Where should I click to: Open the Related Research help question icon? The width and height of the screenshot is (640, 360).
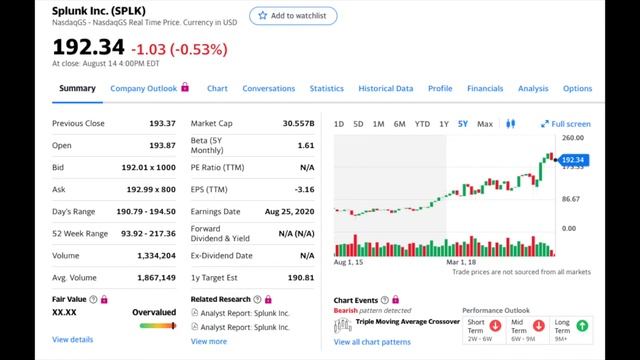click(257, 300)
